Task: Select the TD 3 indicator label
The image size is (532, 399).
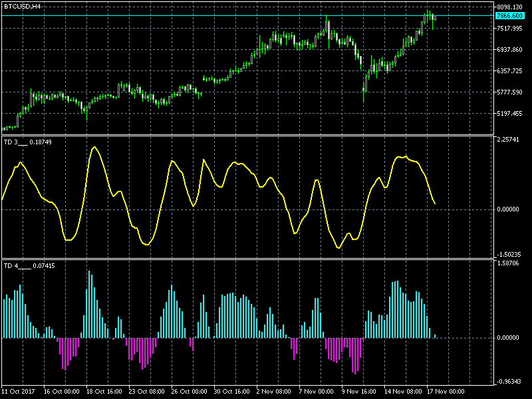Action: click(27, 142)
